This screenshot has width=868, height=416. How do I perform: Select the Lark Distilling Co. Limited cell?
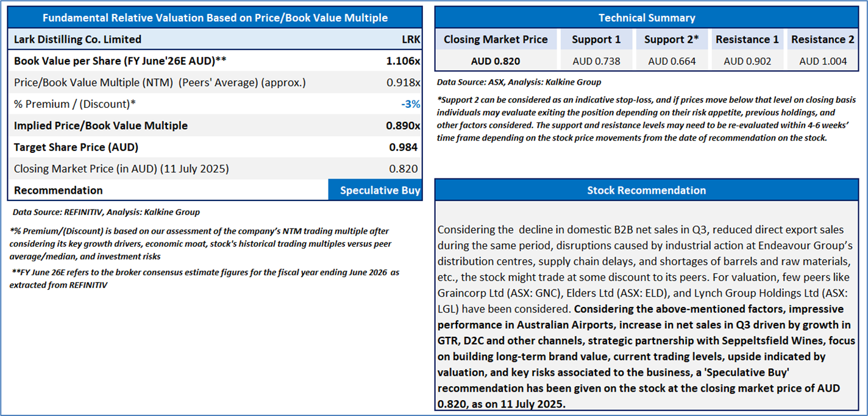(77, 40)
